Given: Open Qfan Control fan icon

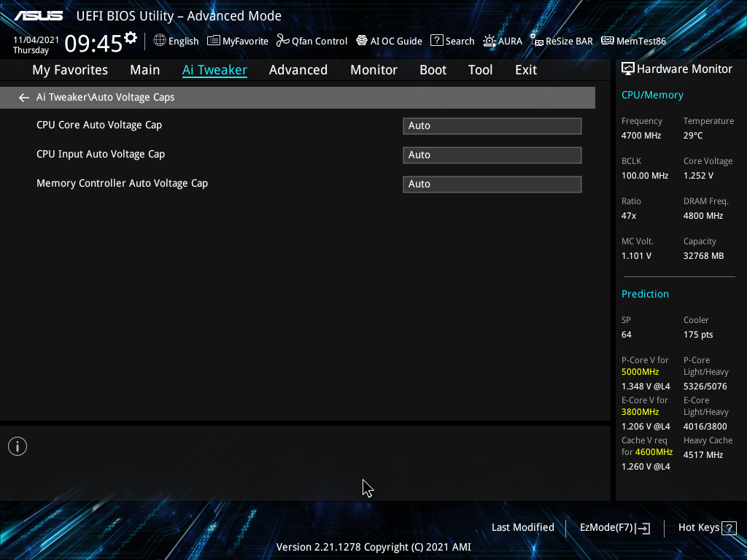Looking at the screenshot, I should pos(283,41).
